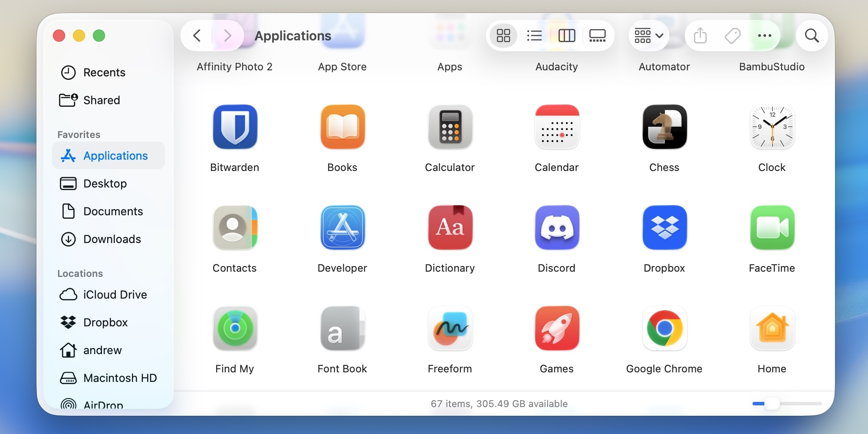
Task: Switch to column view
Action: click(566, 36)
